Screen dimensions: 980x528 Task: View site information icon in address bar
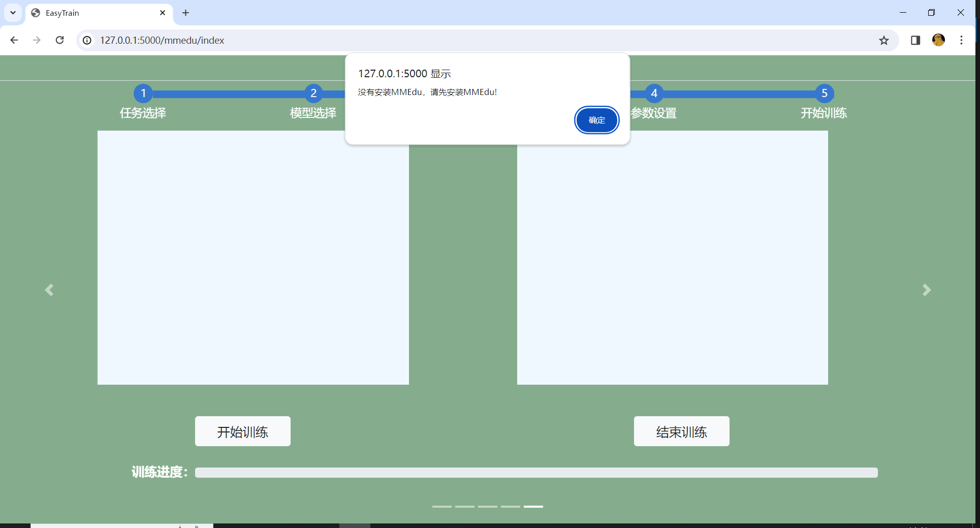[x=87, y=40]
